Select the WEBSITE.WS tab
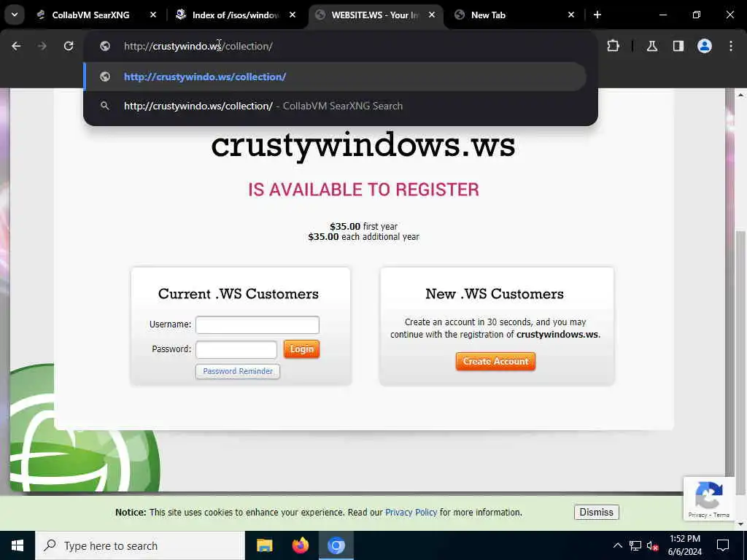This screenshot has height=560, width=747. (374, 15)
